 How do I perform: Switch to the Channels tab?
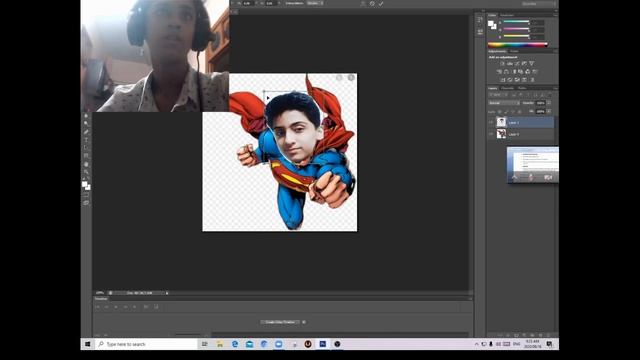tap(507, 88)
